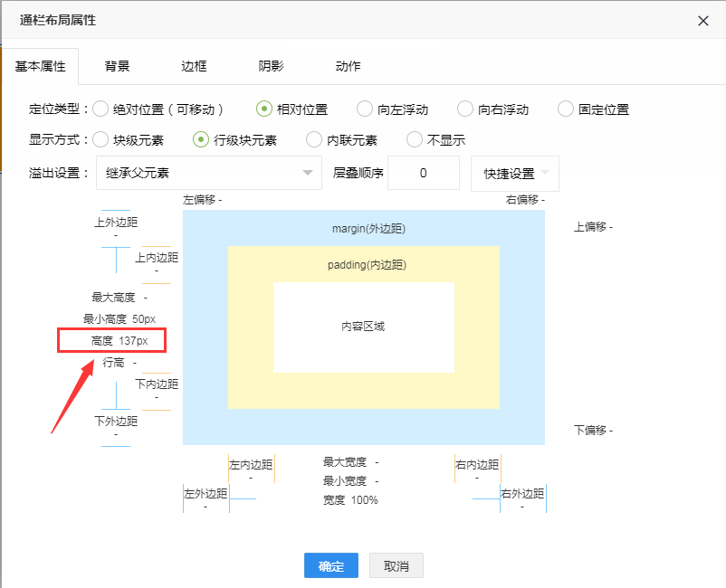Select the 动作 tab
726x588 pixels.
(348, 66)
